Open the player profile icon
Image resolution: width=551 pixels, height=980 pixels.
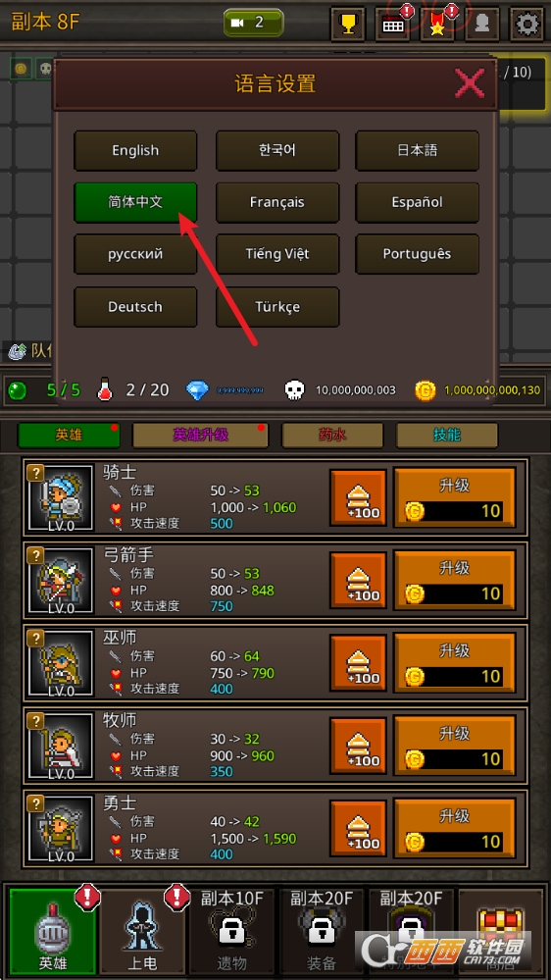(x=482, y=25)
